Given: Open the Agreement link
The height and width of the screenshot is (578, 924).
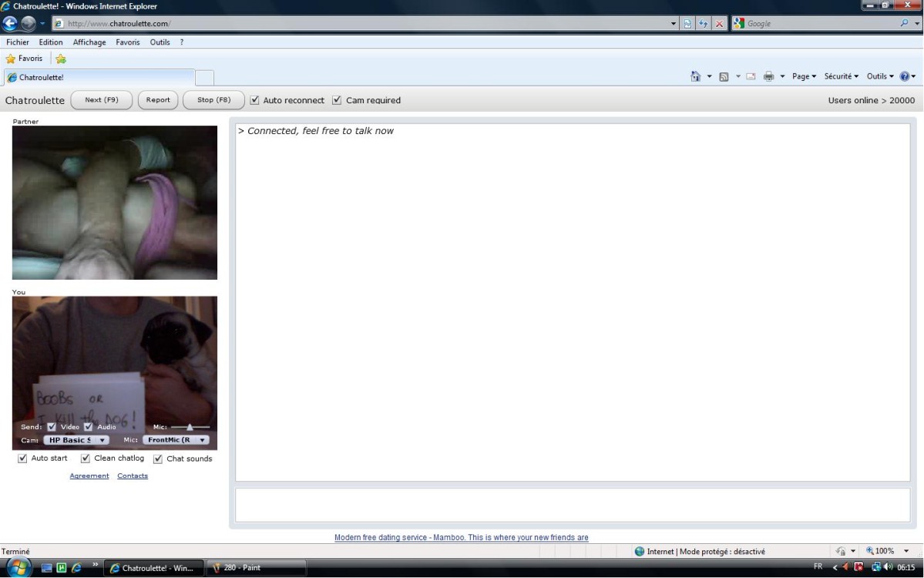Looking at the screenshot, I should [89, 476].
